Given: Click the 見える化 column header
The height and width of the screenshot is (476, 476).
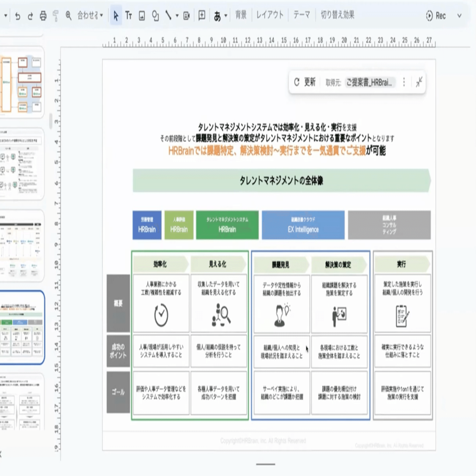Looking at the screenshot, I should tap(218, 264).
